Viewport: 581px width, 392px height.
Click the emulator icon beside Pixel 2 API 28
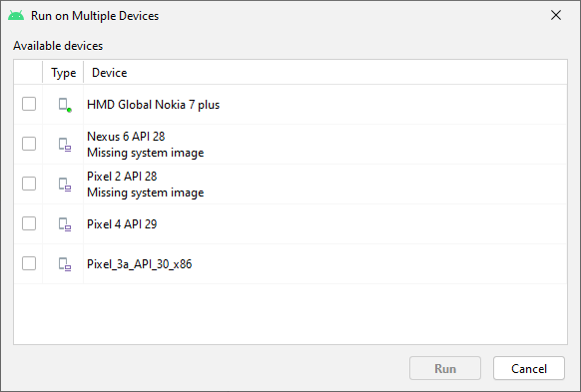[65, 185]
